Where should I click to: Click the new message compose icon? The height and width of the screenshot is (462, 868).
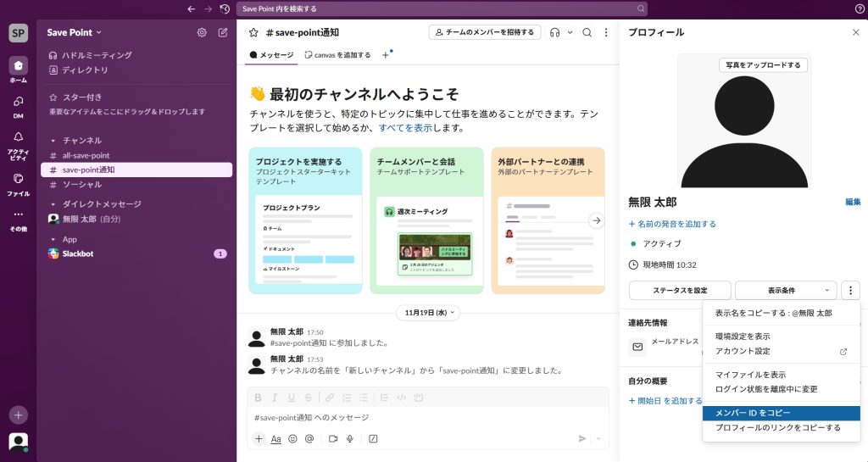(223, 33)
